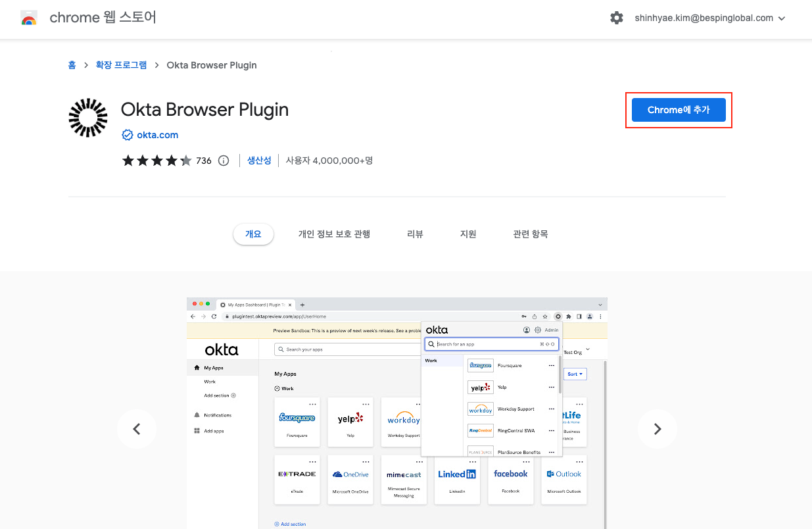Image resolution: width=812 pixels, height=529 pixels.
Task: Open the okta.com publisher link
Action: tap(157, 135)
